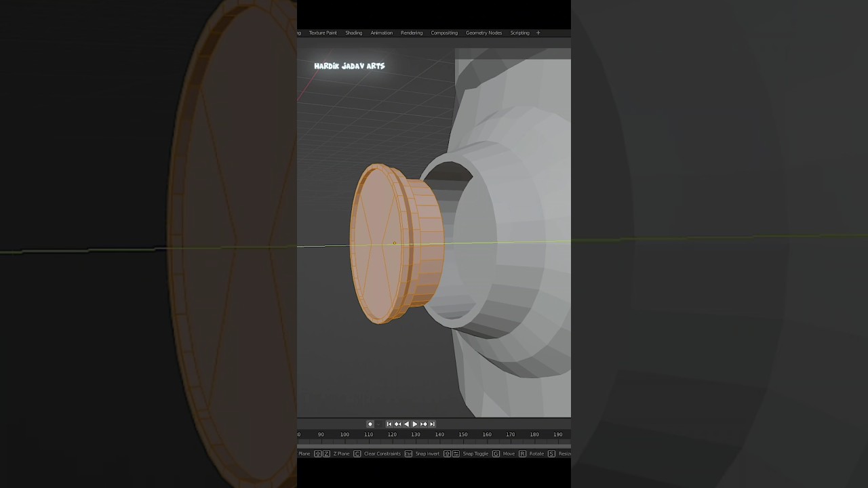
Task: Click frame 130 on the timeline ruler
Action: point(416,434)
